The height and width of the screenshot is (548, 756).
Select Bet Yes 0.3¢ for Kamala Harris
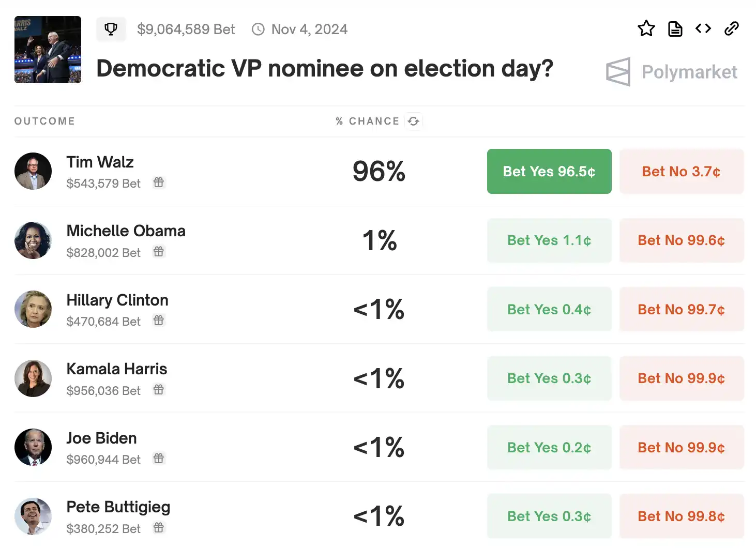click(549, 378)
